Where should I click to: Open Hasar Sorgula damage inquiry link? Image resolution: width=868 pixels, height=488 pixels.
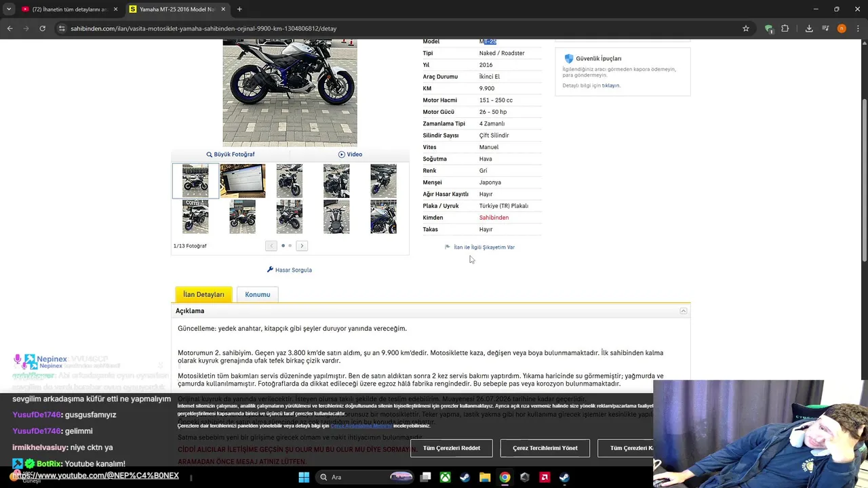click(290, 270)
